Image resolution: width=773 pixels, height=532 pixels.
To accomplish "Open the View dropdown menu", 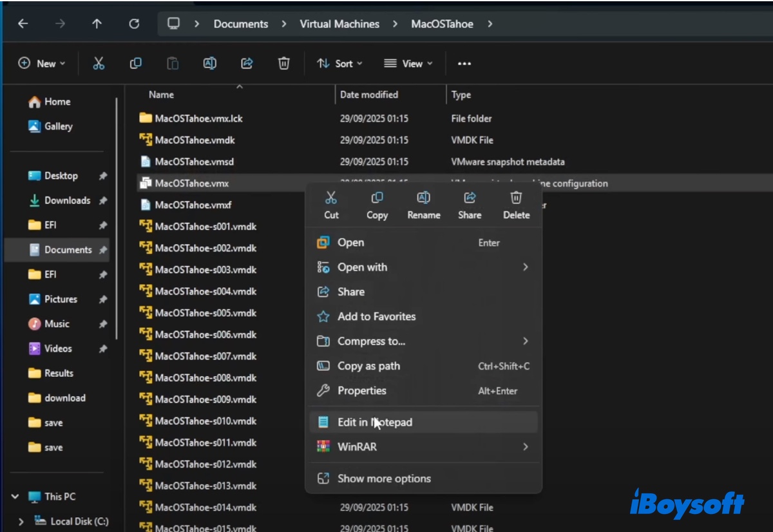I will tap(408, 63).
